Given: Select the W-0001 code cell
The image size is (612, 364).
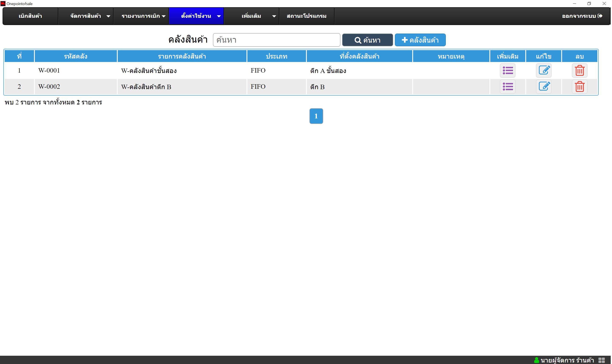Looking at the screenshot, I should pos(76,71).
